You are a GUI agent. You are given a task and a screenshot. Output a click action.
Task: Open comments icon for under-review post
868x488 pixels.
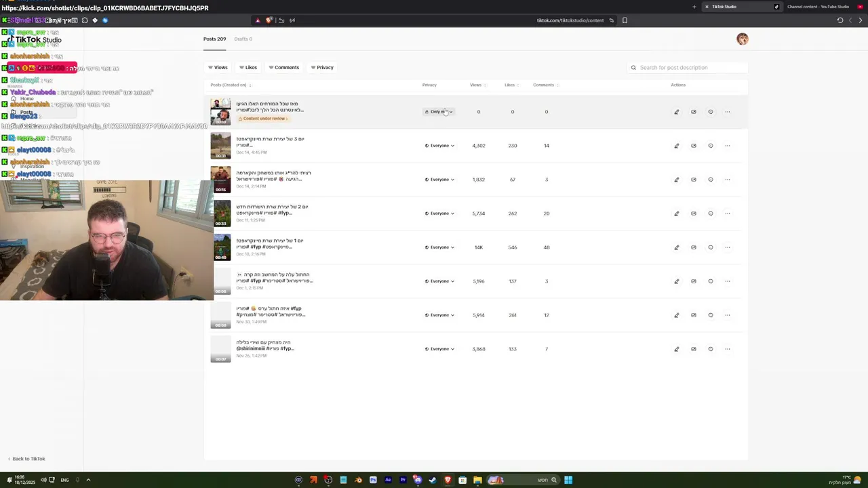tap(710, 112)
